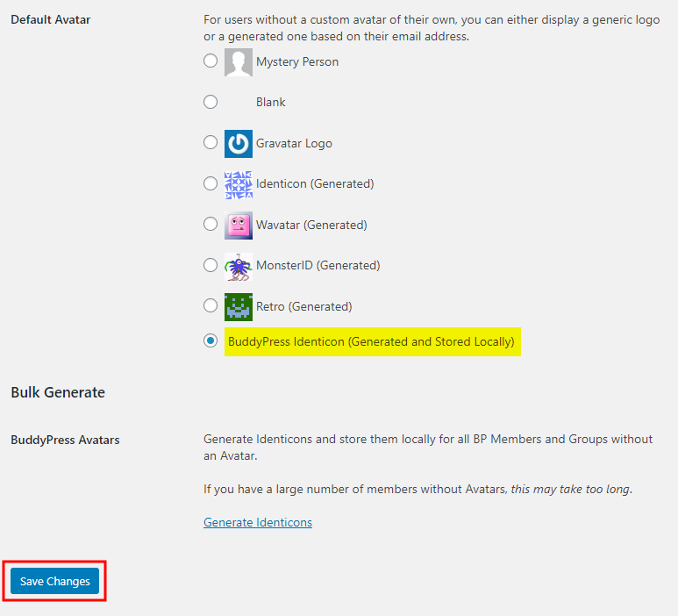The height and width of the screenshot is (616, 678).
Task: Click the "Retro (Generated)" label text
Action: (303, 306)
